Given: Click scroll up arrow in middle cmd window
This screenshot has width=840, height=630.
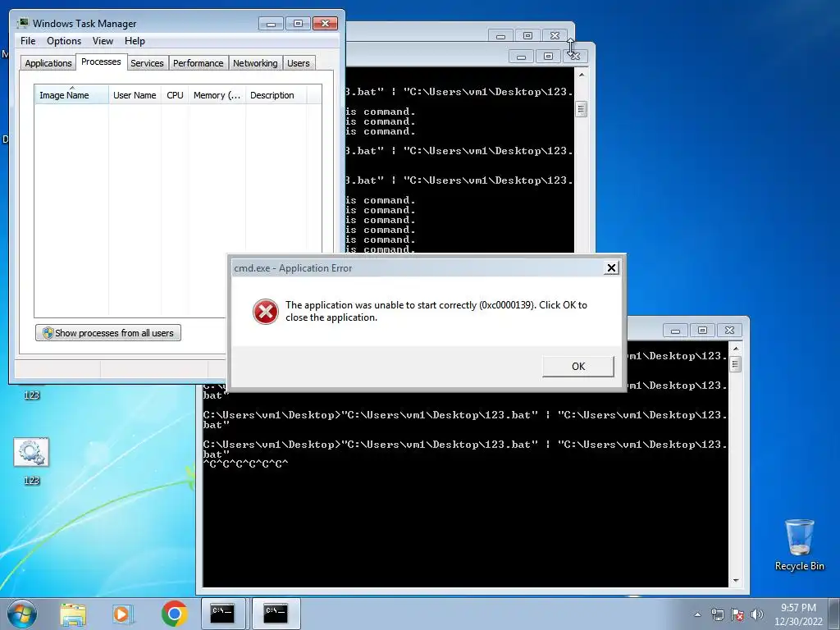Looking at the screenshot, I should click(x=582, y=75).
